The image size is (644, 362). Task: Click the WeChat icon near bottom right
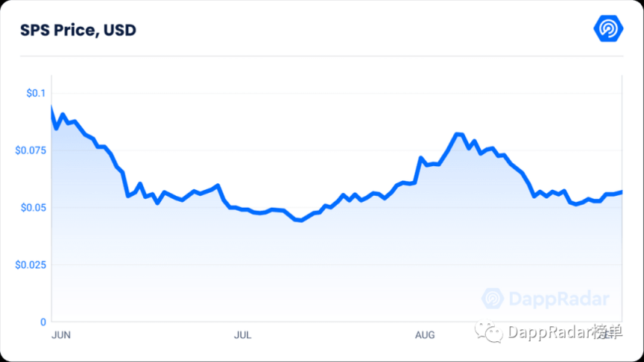[488, 331]
